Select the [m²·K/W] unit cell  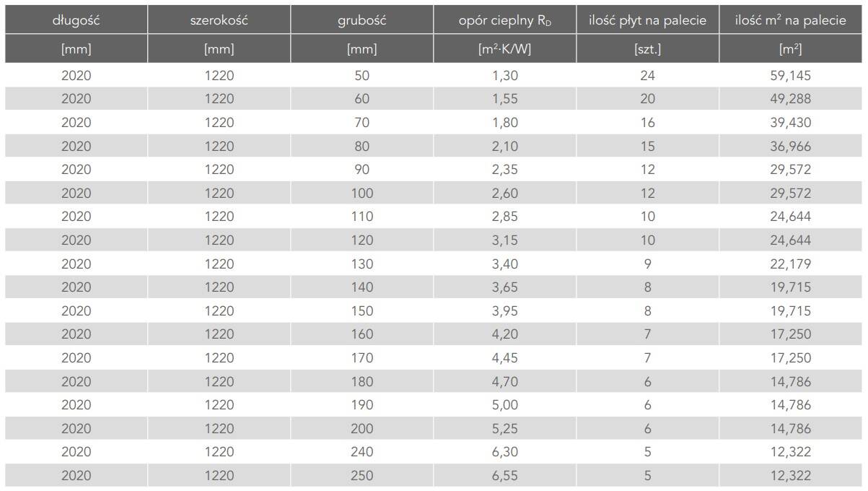[504, 49]
